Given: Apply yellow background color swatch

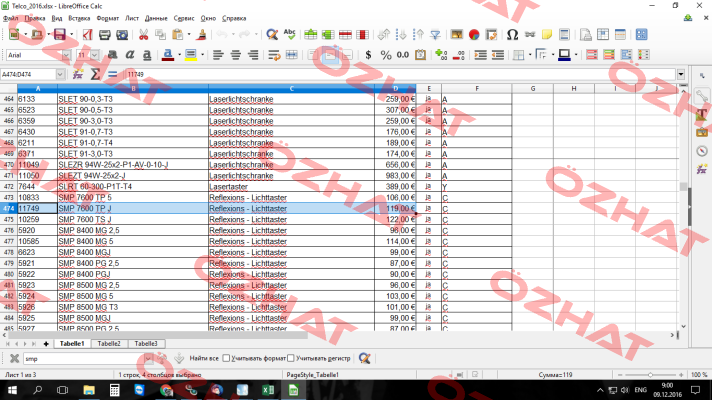Looking at the screenshot, I should point(191,55).
